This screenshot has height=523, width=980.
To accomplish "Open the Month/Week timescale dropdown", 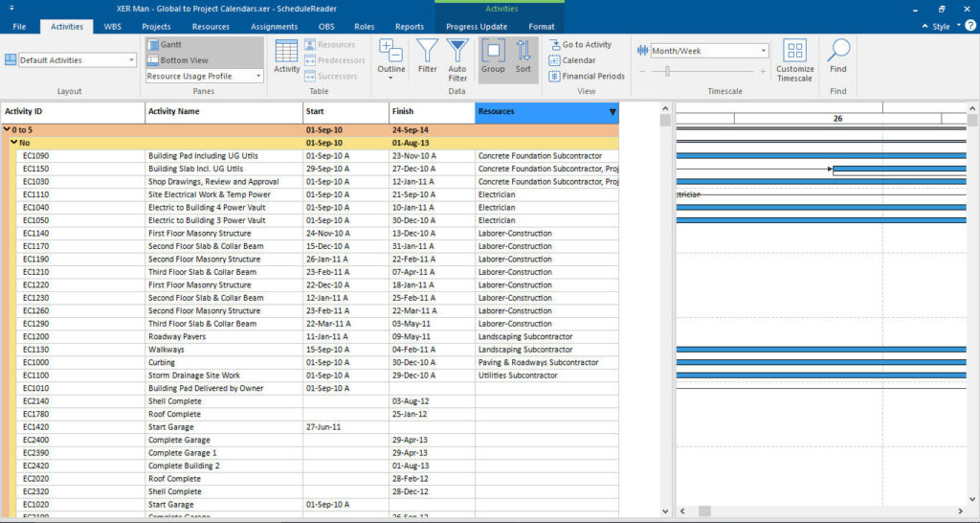I will coord(763,51).
